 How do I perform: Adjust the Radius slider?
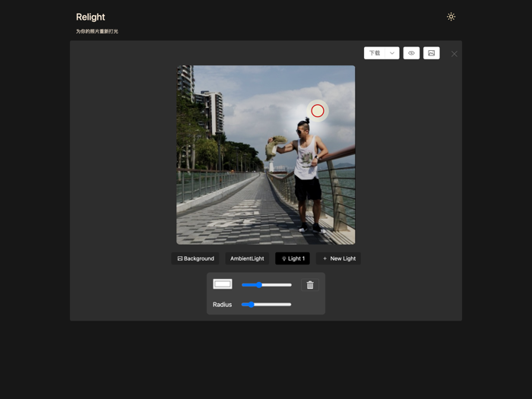(x=266, y=304)
